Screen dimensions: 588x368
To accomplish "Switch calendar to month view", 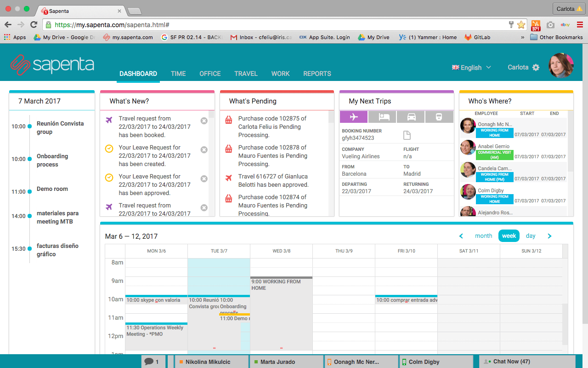I will click(483, 236).
